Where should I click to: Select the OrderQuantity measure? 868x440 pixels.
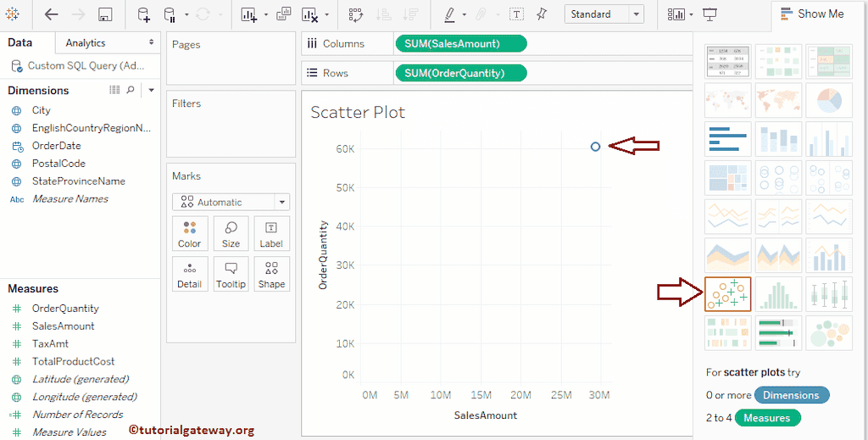[65, 309]
